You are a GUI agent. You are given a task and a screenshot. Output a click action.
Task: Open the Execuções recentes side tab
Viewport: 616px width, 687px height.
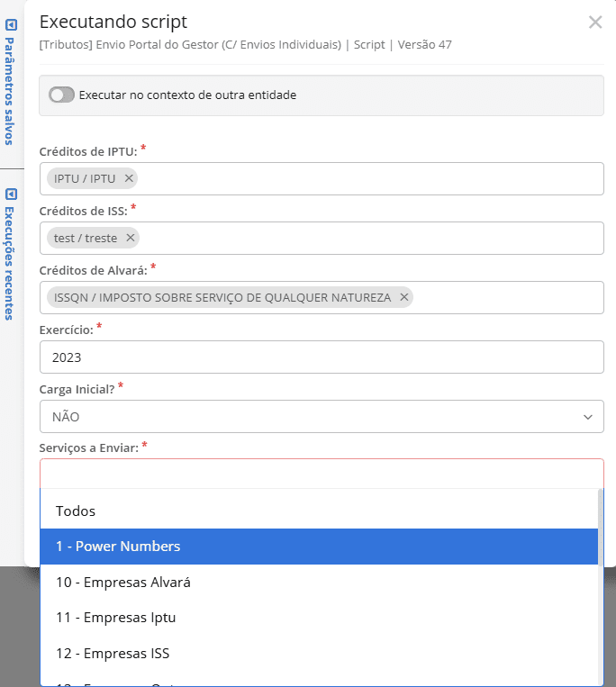[x=11, y=263]
